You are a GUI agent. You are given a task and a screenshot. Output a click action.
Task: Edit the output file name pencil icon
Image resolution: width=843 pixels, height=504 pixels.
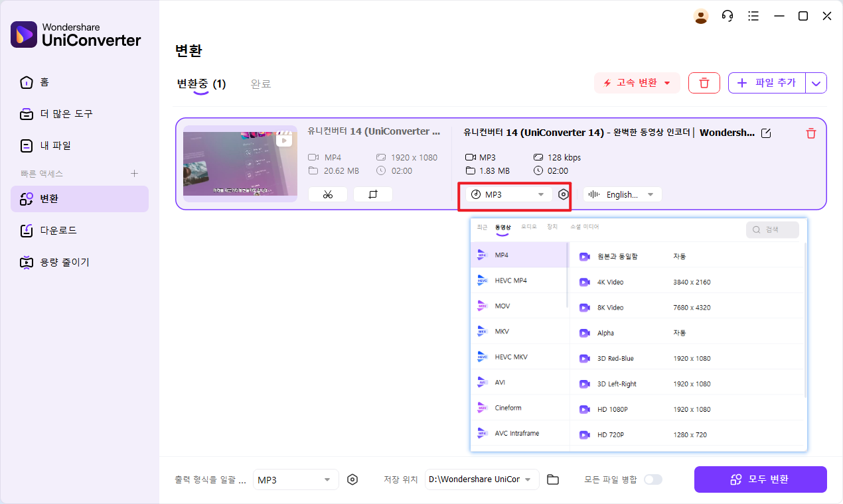pyautogui.click(x=766, y=133)
